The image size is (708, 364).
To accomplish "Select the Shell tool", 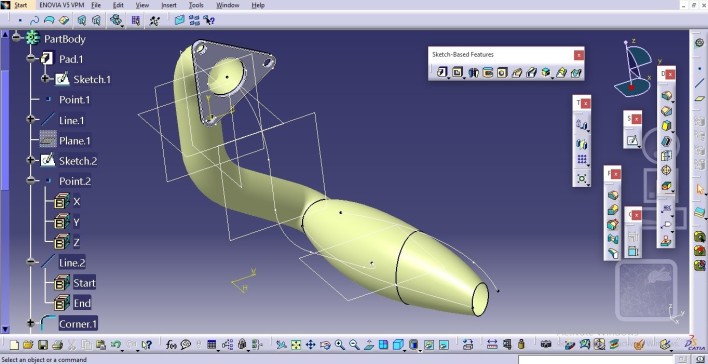I will 666,141.
